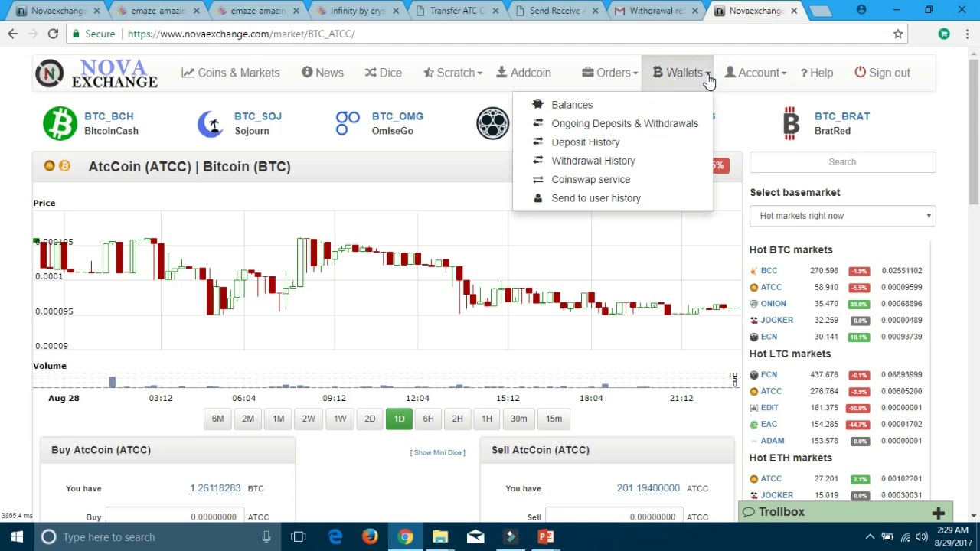The image size is (980, 551).
Task: Open Windows Start menu
Action: [x=17, y=536]
